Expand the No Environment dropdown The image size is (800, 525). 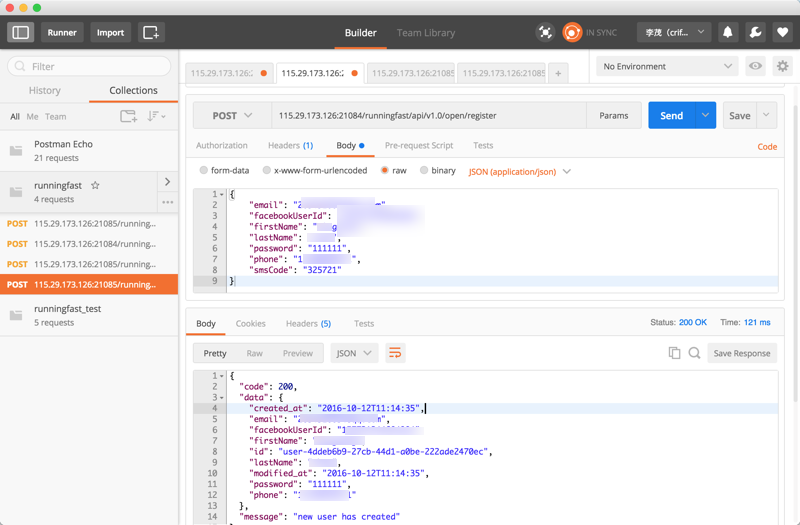tap(667, 66)
